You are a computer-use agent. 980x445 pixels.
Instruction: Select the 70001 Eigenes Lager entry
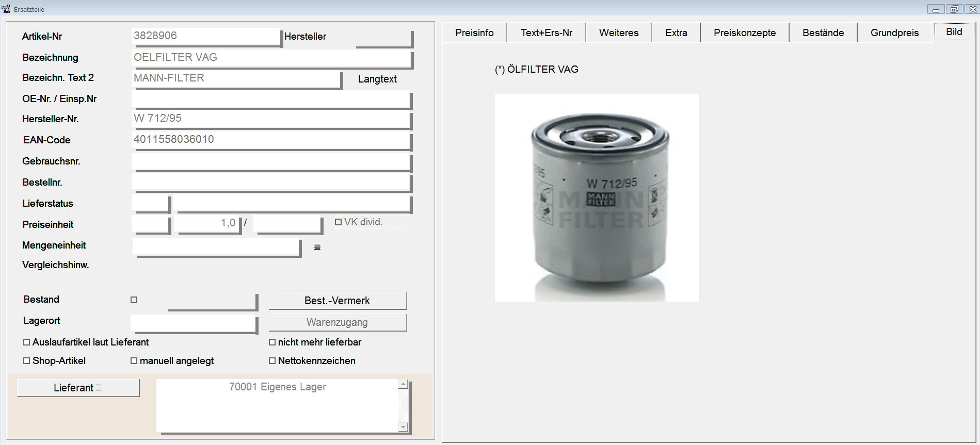click(x=278, y=387)
